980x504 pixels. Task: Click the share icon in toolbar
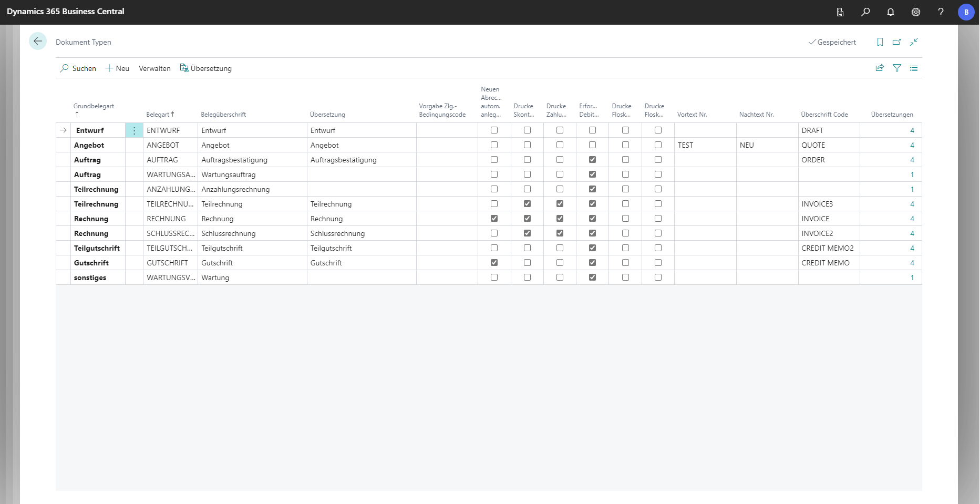coord(880,68)
